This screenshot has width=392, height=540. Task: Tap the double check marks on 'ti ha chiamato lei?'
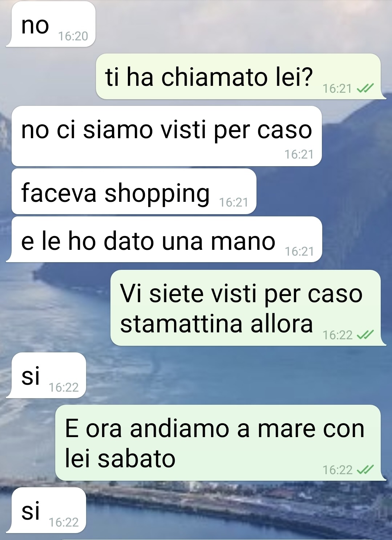coord(365,88)
